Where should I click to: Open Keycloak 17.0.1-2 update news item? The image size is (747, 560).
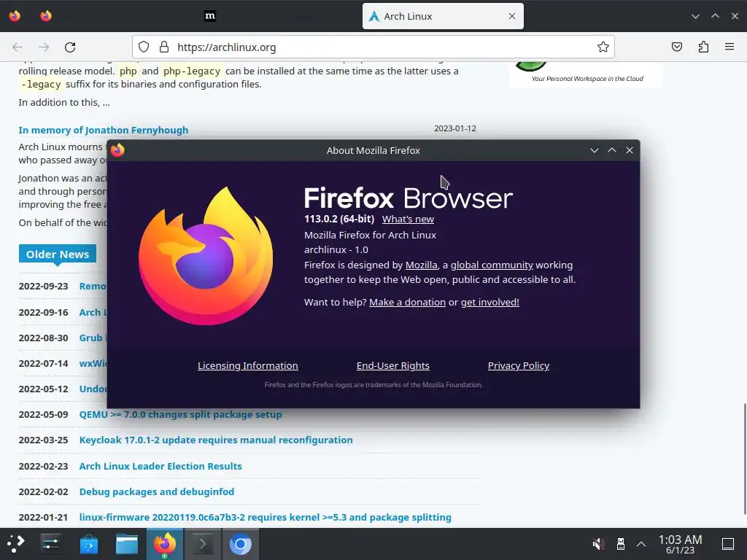(x=216, y=440)
